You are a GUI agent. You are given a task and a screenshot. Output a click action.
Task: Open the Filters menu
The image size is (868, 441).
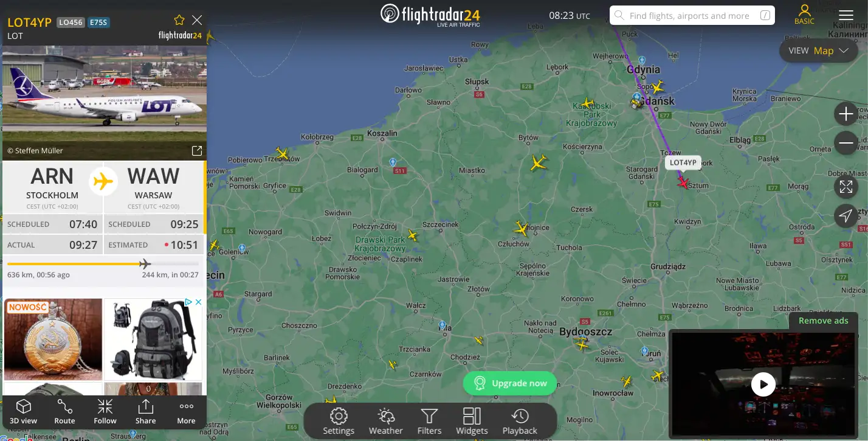pos(429,422)
